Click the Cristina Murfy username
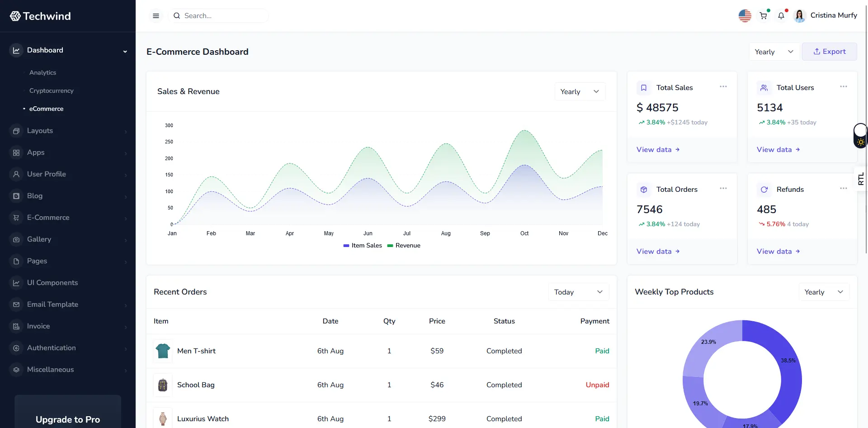 point(834,15)
